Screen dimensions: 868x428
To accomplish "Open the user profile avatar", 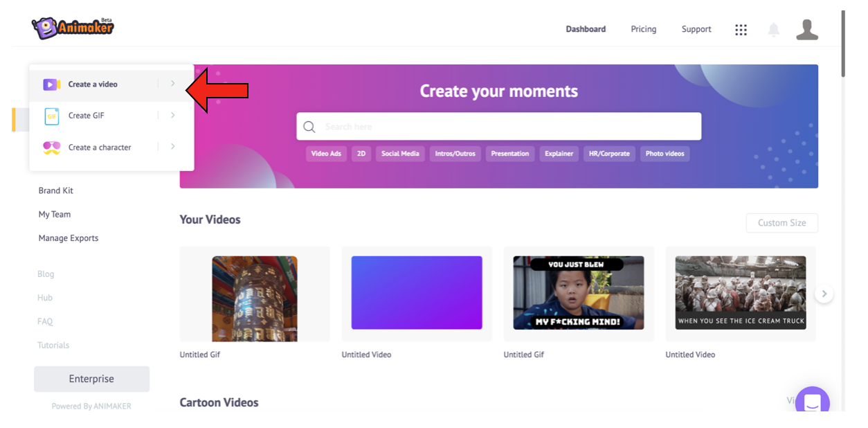I will 806,30.
